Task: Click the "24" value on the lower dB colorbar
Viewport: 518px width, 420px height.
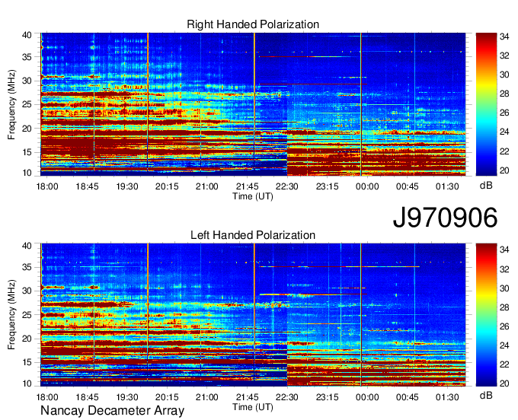Action: point(504,345)
